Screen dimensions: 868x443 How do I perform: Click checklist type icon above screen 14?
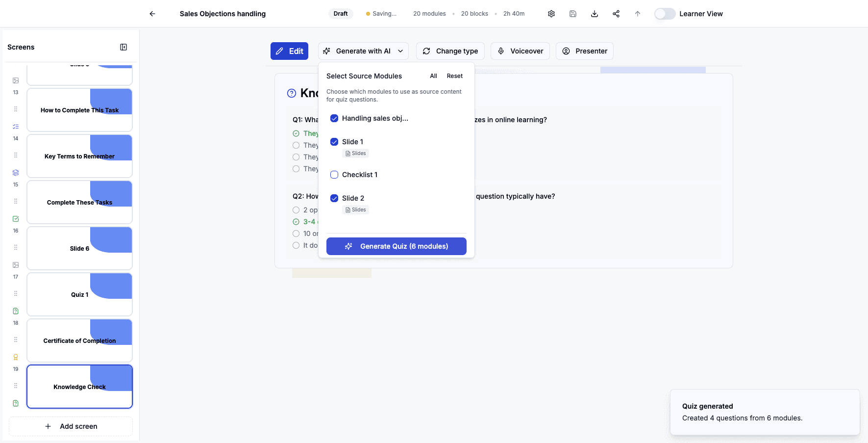[x=16, y=127]
